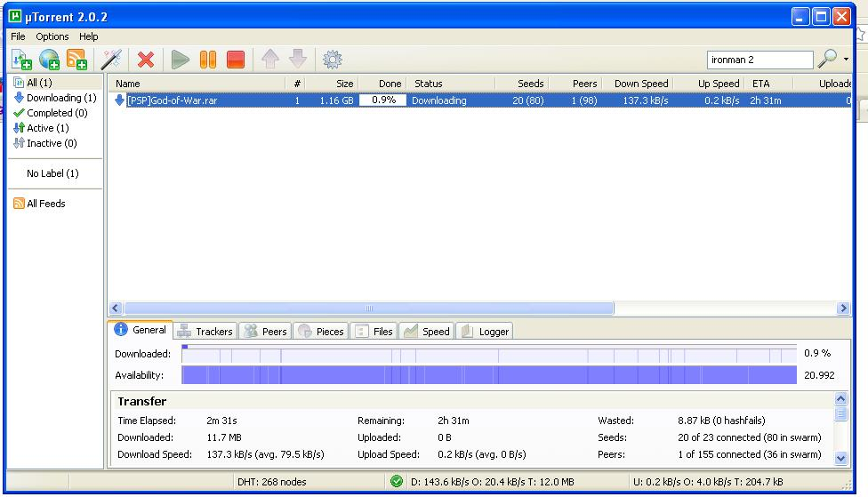
Task: Click the Availability value 20.992
Action: [819, 375]
